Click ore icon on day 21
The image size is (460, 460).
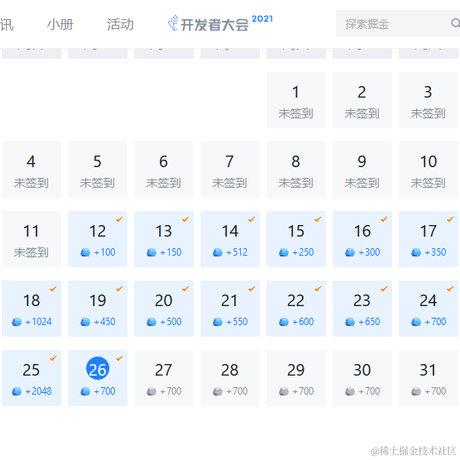[x=217, y=322]
